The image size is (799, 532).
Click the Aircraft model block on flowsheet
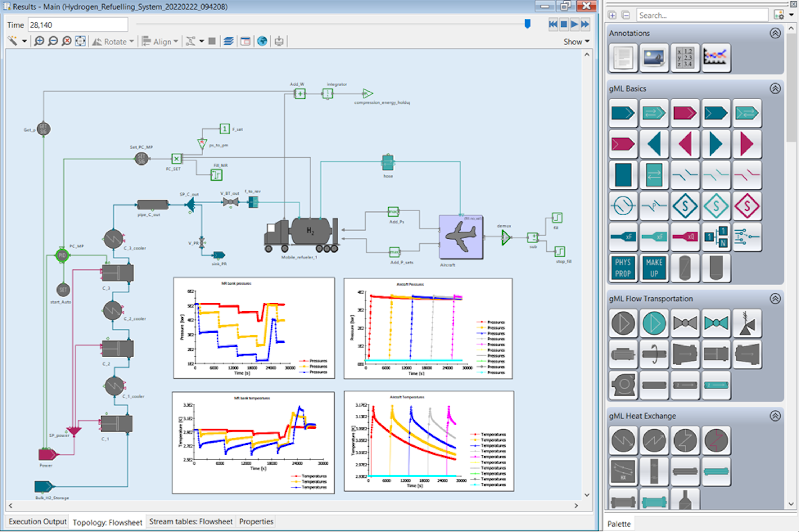click(x=461, y=237)
